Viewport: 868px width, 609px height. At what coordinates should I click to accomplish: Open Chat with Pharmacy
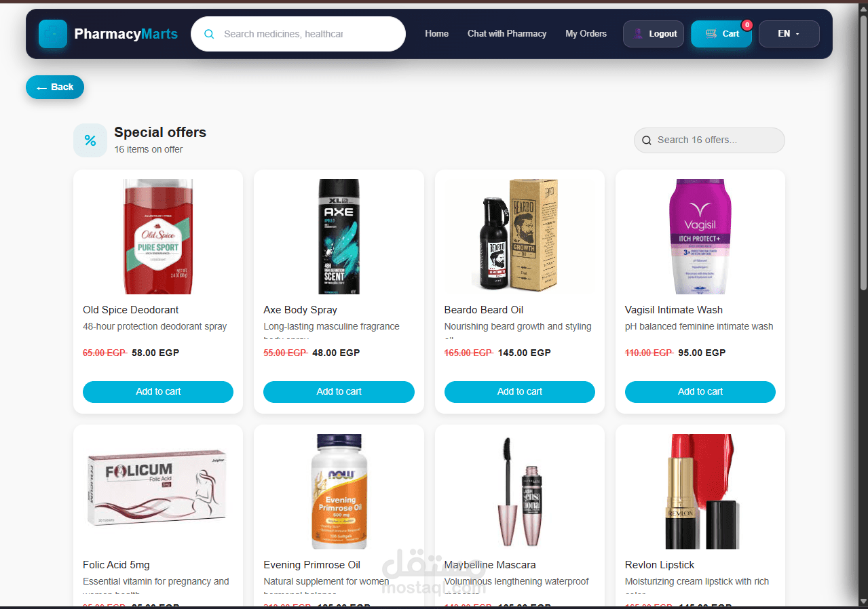pos(507,33)
